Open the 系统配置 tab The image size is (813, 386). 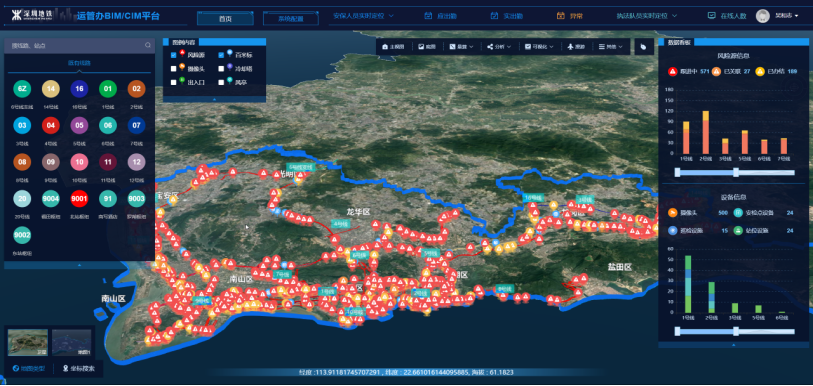(x=290, y=19)
